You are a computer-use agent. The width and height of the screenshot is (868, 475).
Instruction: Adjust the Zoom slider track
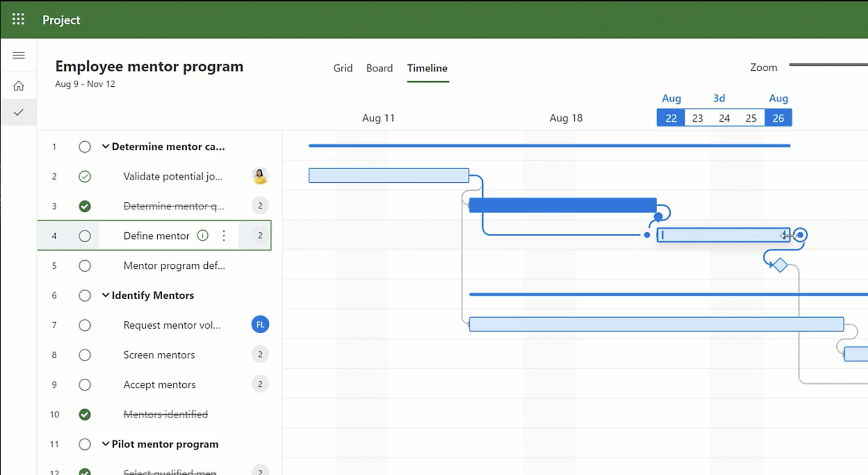tap(828, 64)
